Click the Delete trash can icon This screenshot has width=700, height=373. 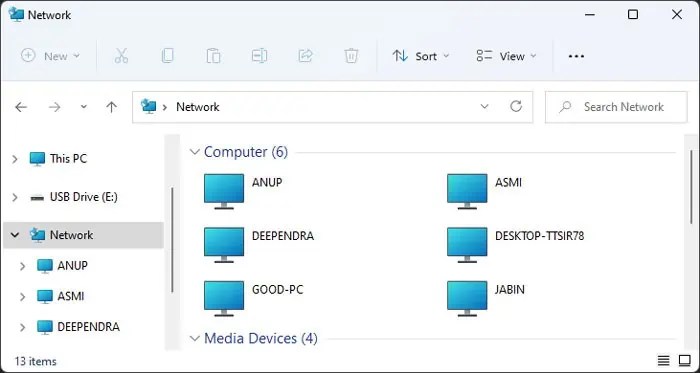pyautogui.click(x=351, y=56)
